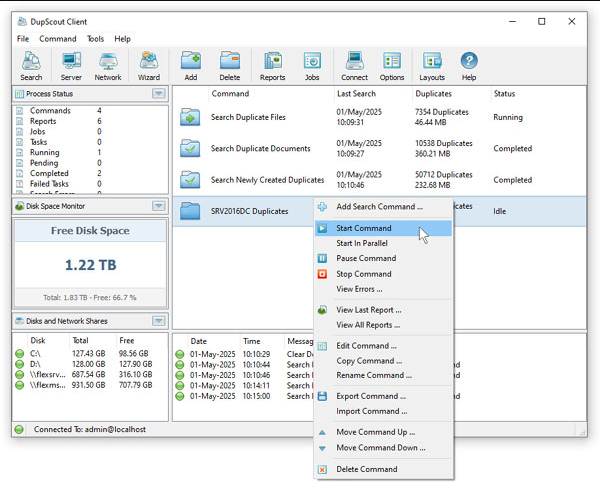The image size is (600, 485).
Task: Open the File menu
Action: point(23,39)
